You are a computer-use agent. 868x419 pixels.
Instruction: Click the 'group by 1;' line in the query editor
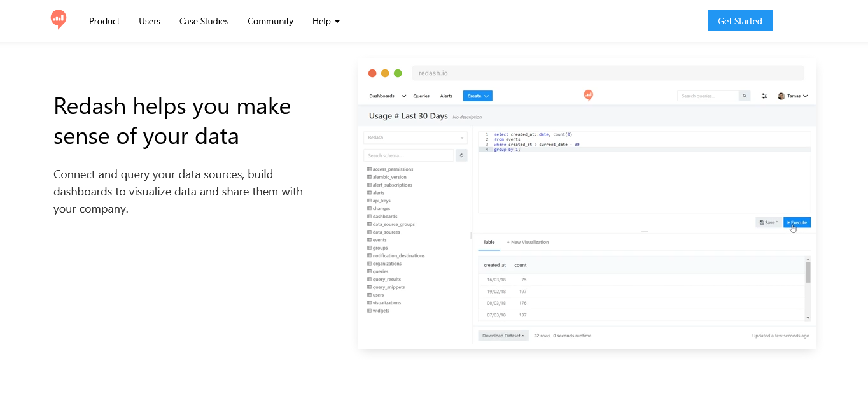pyautogui.click(x=507, y=150)
